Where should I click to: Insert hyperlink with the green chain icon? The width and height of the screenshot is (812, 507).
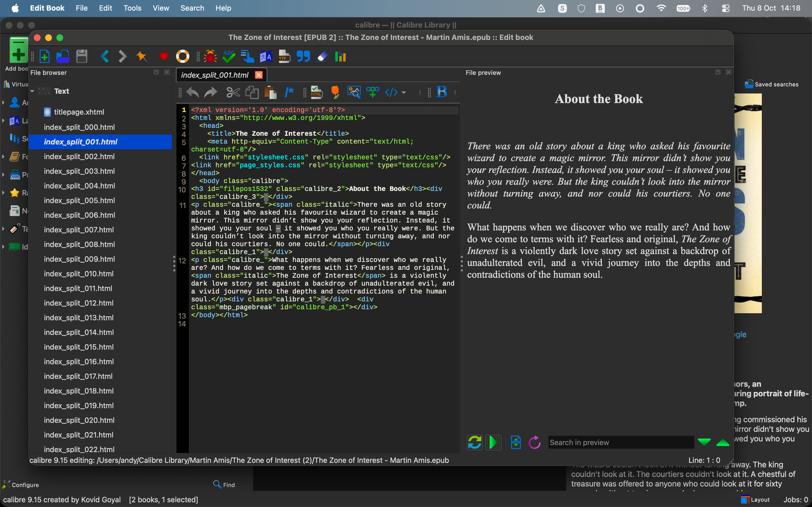(373, 92)
